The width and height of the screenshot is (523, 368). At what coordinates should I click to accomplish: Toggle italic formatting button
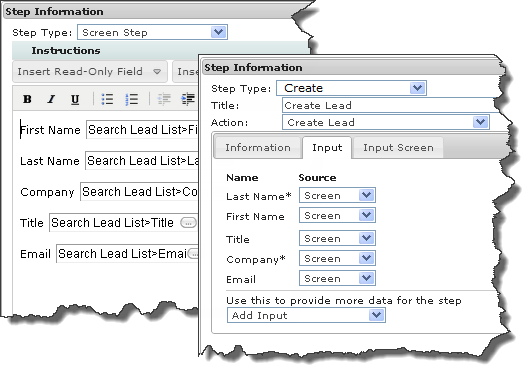[51, 99]
